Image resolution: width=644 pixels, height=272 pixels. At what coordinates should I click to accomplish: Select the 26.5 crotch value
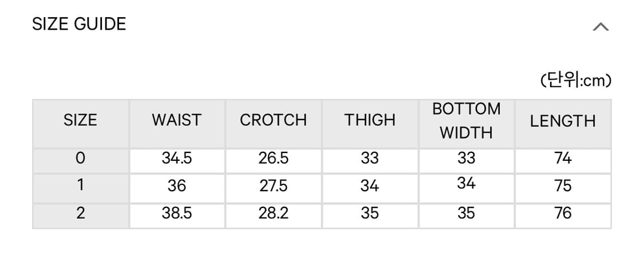click(x=273, y=159)
